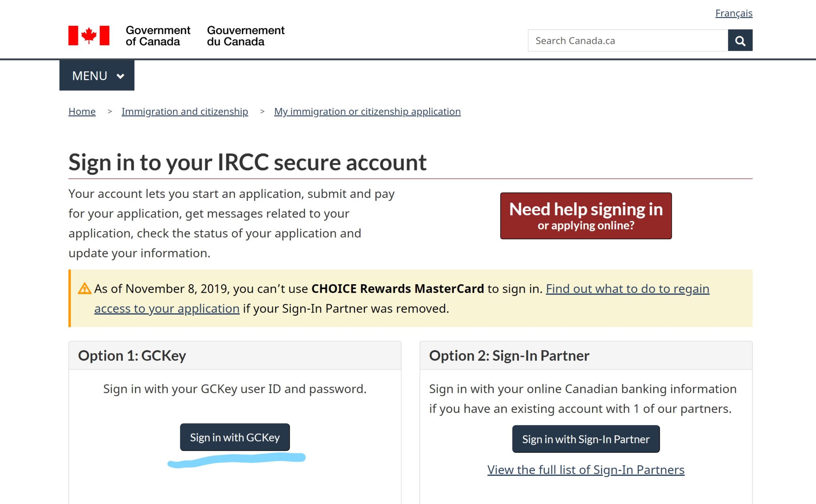Click the Gouvernement du Canada wordmark text

click(245, 36)
